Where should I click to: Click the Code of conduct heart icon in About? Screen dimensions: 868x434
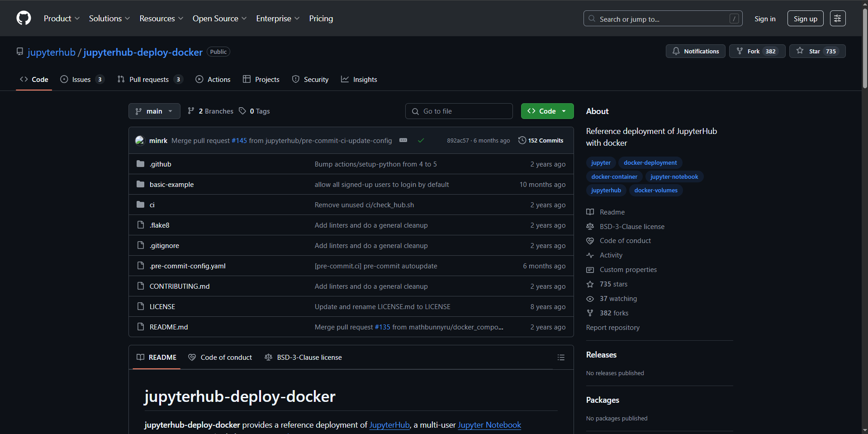(590, 241)
